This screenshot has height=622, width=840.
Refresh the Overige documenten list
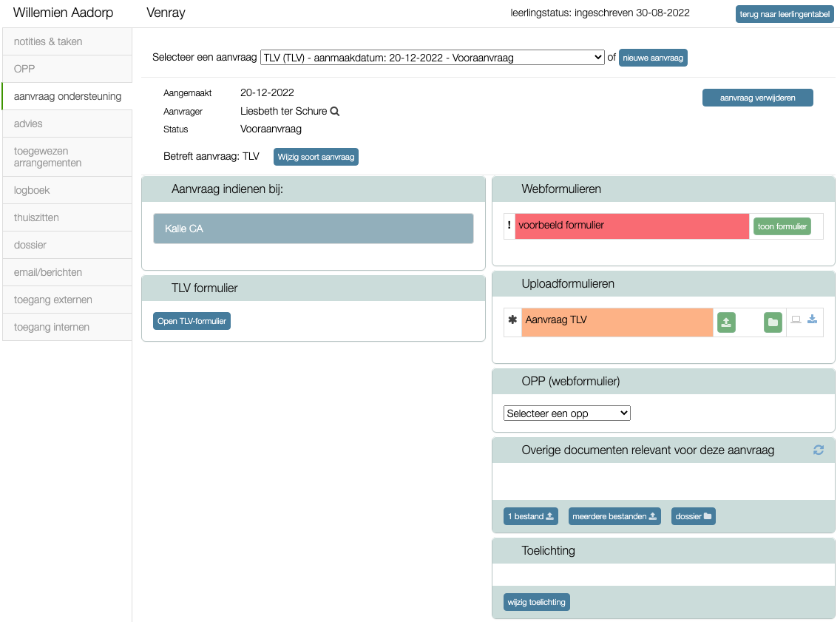pos(819,450)
